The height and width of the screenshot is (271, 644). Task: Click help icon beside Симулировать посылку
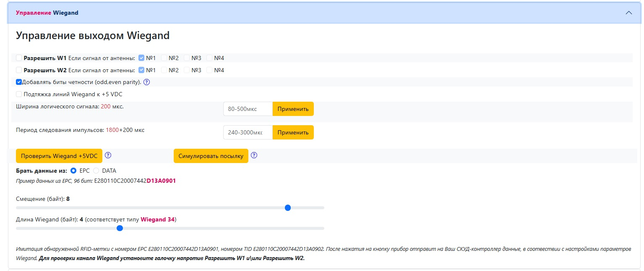click(254, 155)
